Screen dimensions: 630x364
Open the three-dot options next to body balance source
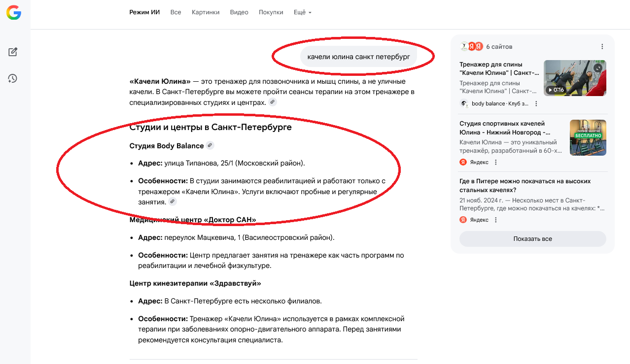[536, 103]
